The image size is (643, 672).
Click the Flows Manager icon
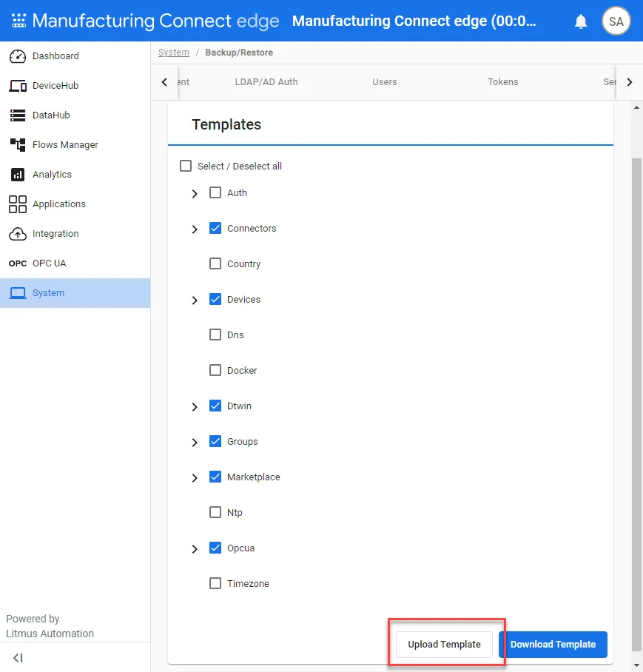point(18,145)
